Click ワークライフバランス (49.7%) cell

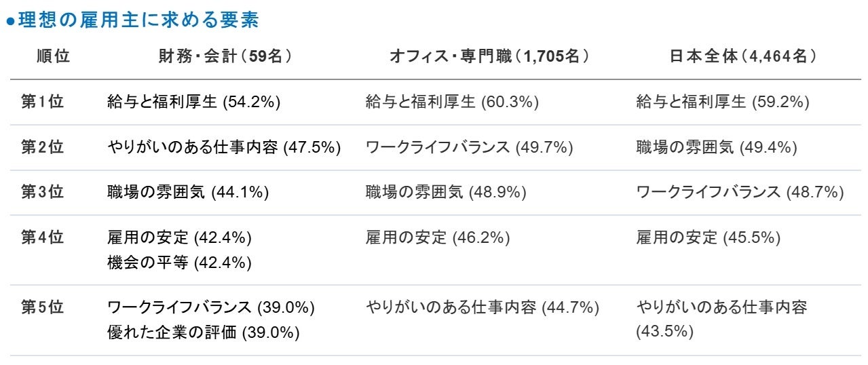pyautogui.click(x=469, y=147)
